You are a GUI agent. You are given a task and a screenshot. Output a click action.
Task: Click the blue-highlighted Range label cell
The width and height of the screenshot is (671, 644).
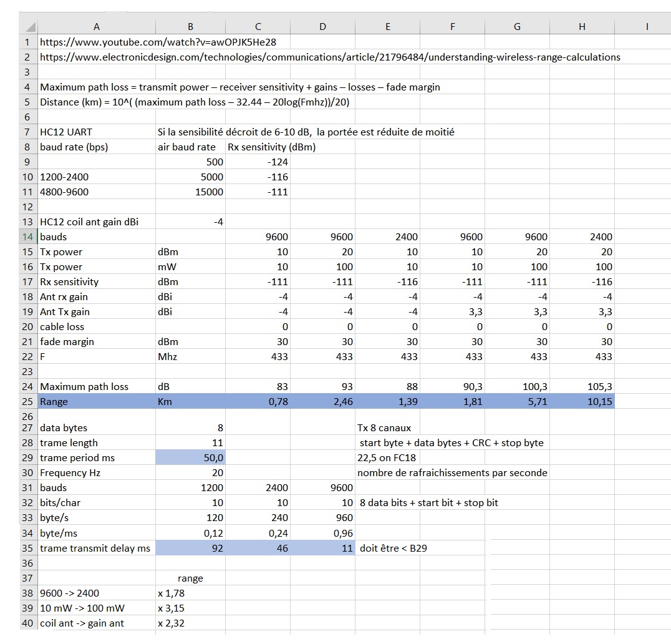tap(97, 402)
